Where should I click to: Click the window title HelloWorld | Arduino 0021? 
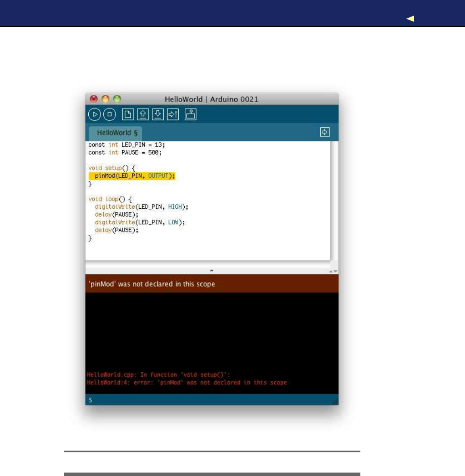click(x=211, y=99)
